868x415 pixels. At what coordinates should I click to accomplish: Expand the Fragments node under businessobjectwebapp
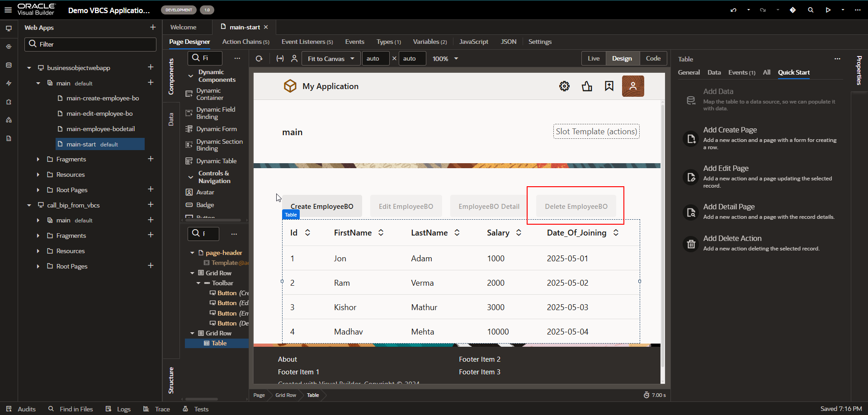coord(38,159)
